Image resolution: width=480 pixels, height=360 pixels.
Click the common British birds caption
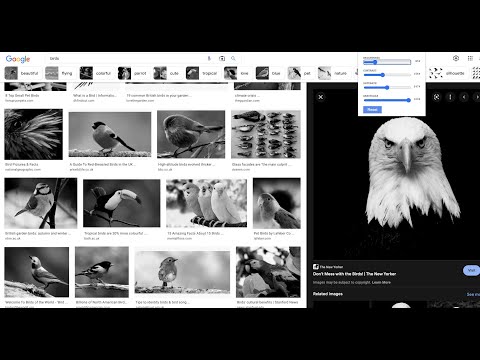[x=159, y=95]
